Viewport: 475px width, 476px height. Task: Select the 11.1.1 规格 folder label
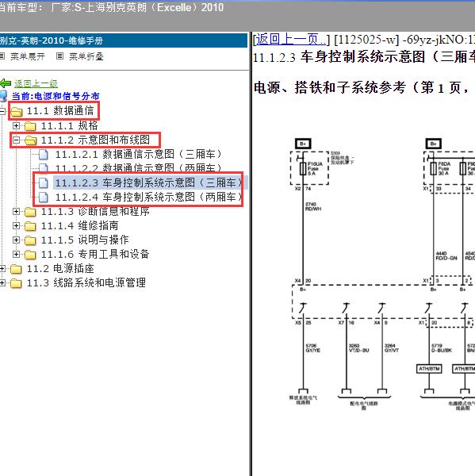pyautogui.click(x=70, y=125)
